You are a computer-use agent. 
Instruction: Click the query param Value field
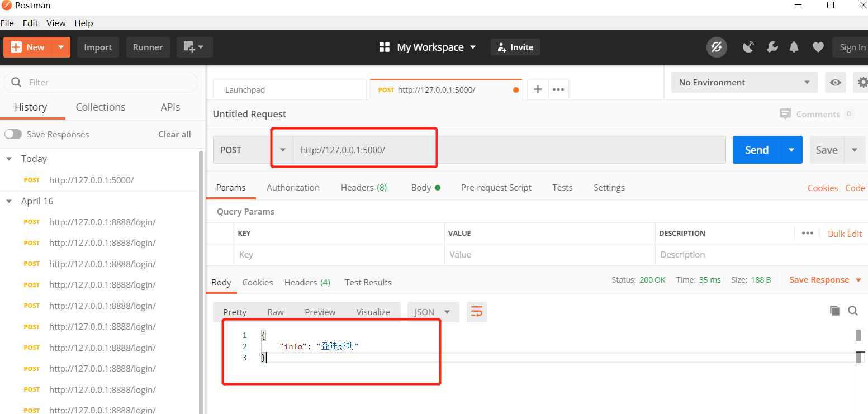click(x=550, y=254)
